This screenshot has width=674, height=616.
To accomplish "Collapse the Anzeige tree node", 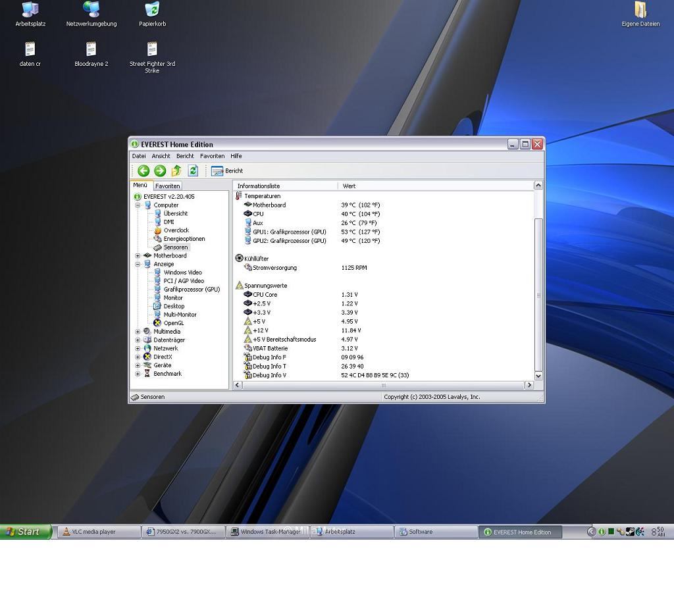I will click(138, 264).
